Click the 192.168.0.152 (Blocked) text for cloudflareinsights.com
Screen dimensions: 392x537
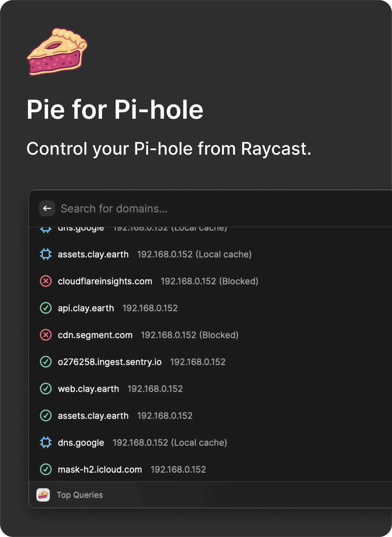pos(209,281)
